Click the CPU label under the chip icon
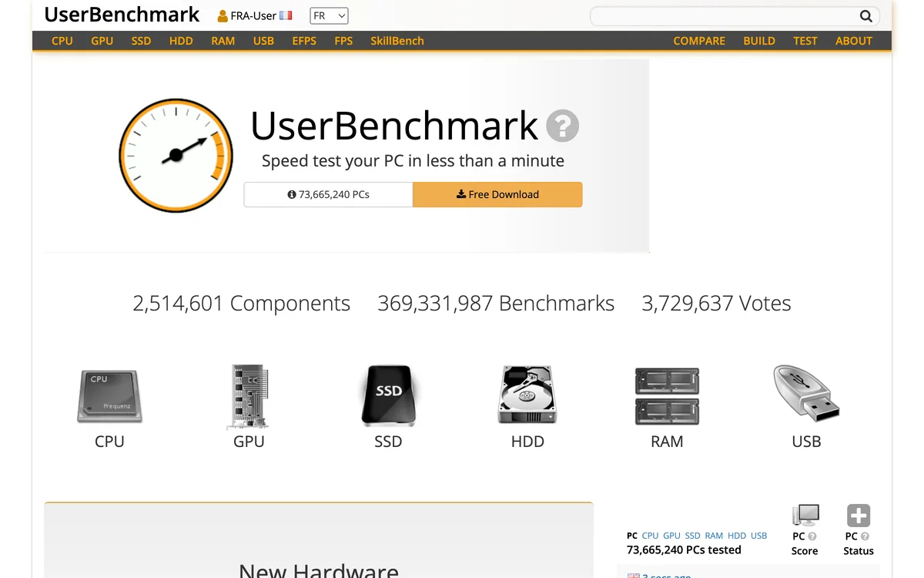This screenshot has width=924, height=578. coord(109,442)
